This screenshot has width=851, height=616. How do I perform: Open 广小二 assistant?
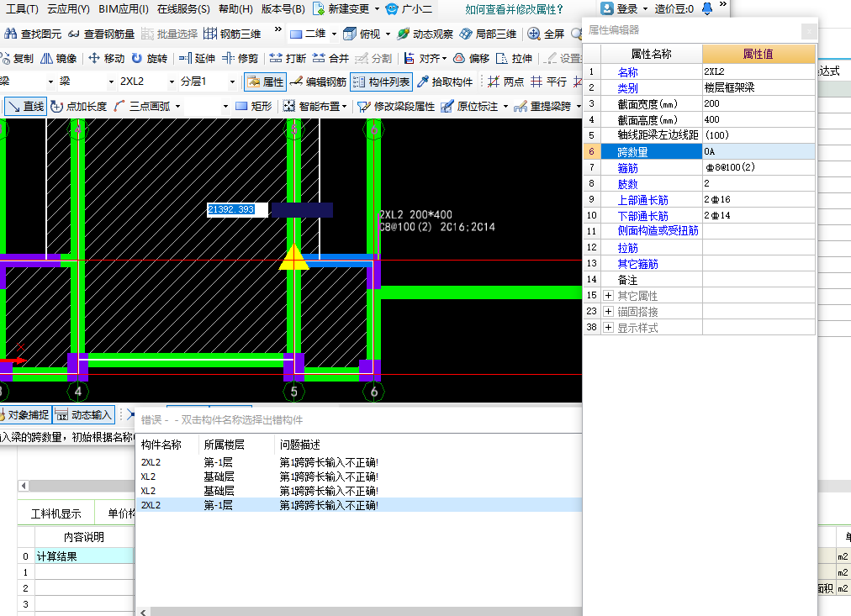point(410,8)
